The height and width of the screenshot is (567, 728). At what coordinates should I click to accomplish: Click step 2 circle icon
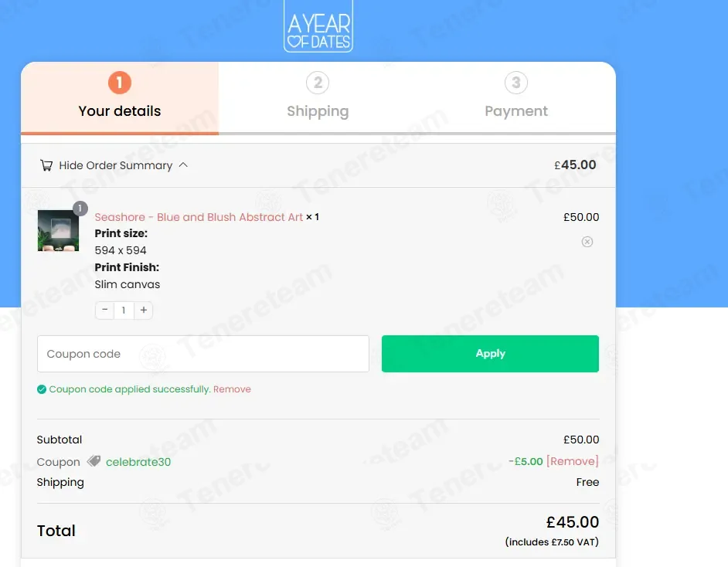click(318, 83)
